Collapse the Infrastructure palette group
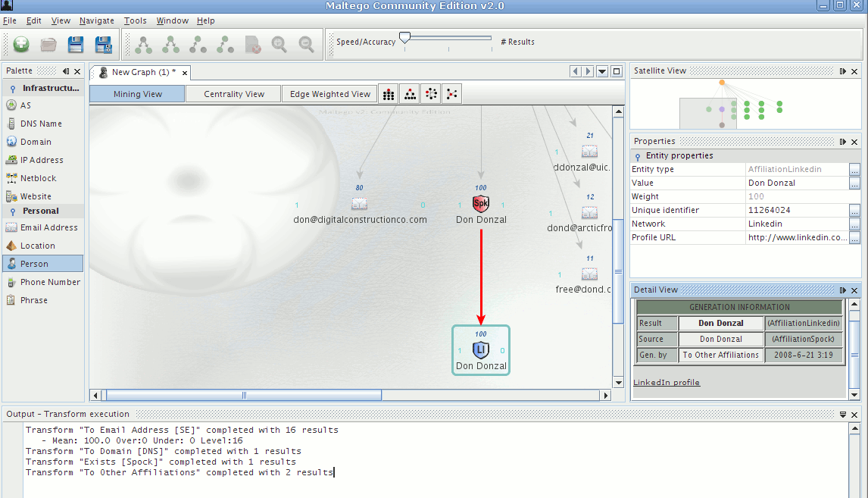868x498 pixels. [13, 88]
